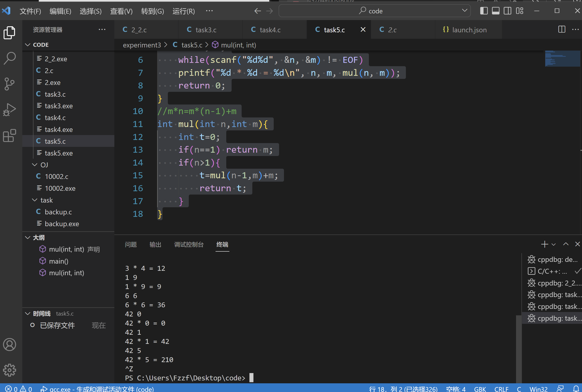582x392 pixels.
Task: Open backup.c in the explorer
Action: (x=58, y=212)
